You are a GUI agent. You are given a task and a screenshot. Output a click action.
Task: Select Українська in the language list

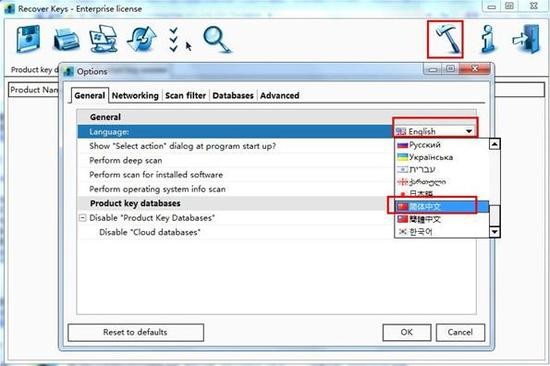[442, 157]
